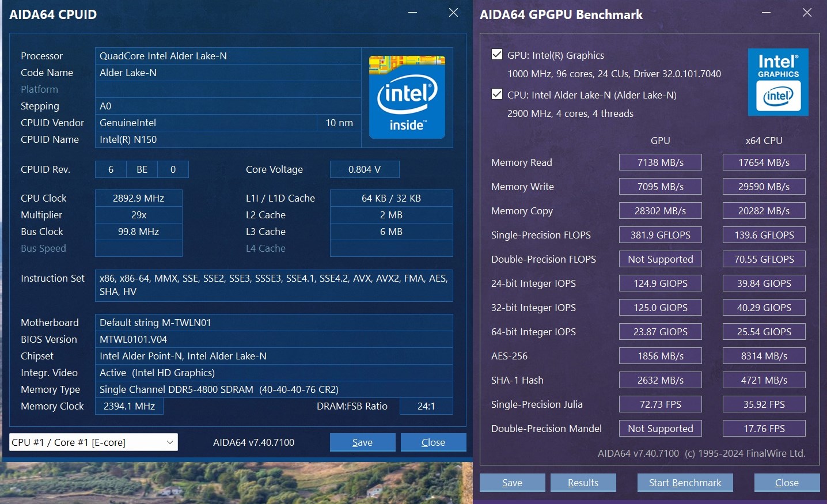
Task: Click Start Benchmark button
Action: tap(685, 483)
